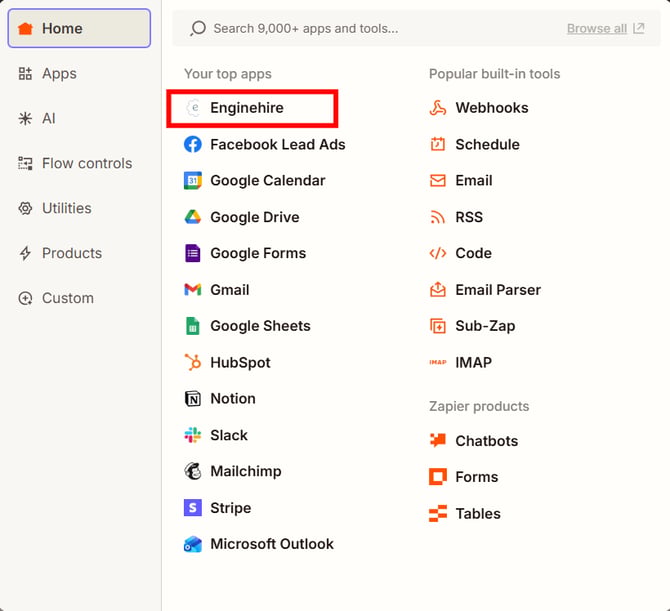Click the Email envelope icon
The image size is (670, 611).
[x=438, y=180]
